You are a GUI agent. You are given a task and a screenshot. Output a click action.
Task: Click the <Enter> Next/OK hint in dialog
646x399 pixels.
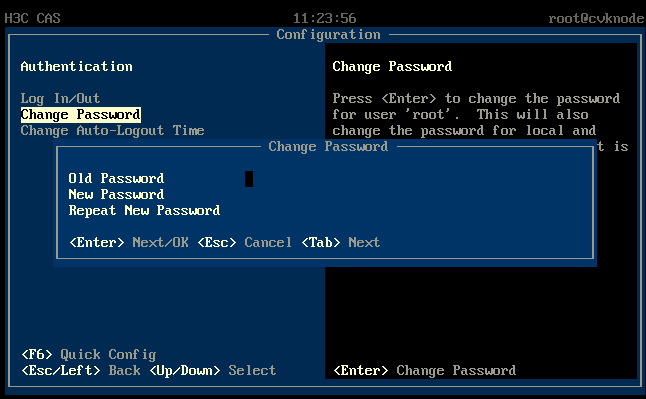pos(129,242)
